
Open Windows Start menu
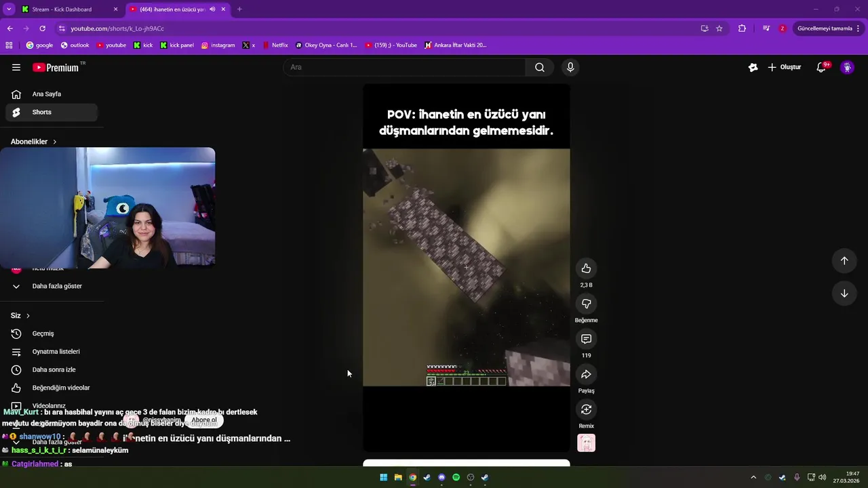pos(384,477)
